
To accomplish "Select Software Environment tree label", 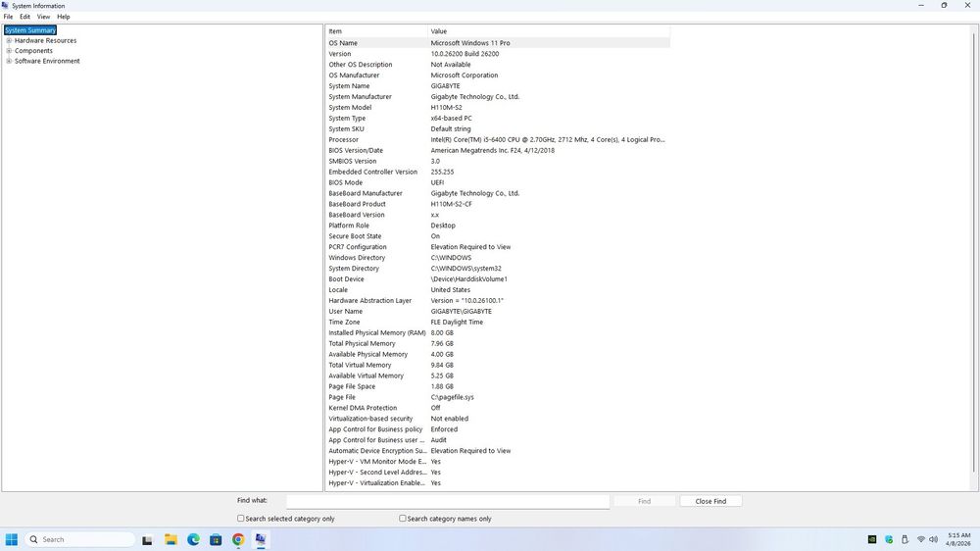I will coord(47,62).
